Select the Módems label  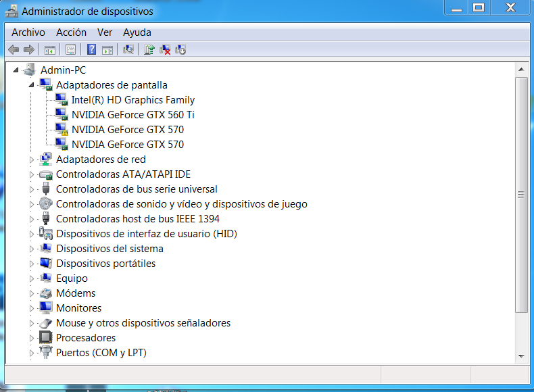76,293
